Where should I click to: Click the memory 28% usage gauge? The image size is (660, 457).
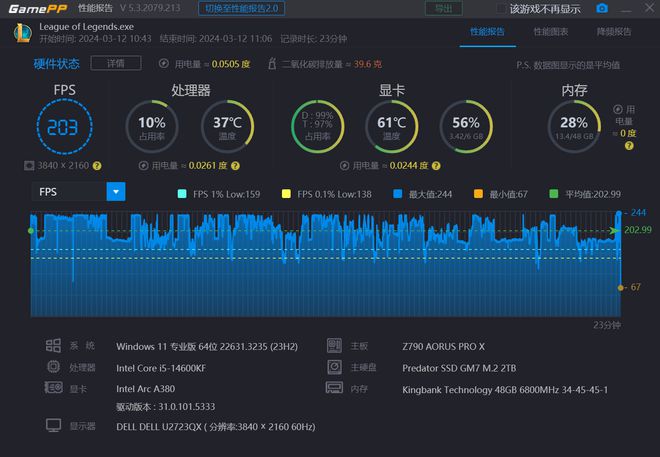coord(574,127)
